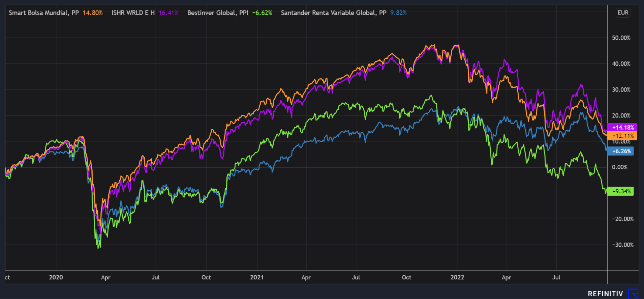Click the +14.18% purple price tag
The width and height of the screenshot is (644, 299).
[622, 127]
